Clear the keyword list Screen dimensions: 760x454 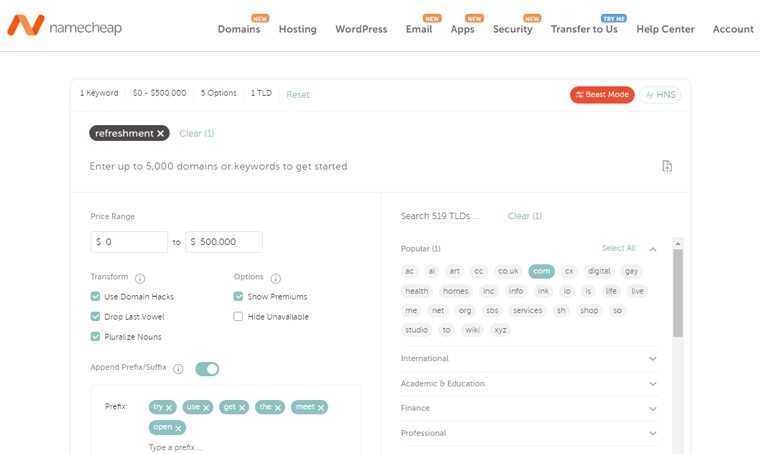pos(197,133)
